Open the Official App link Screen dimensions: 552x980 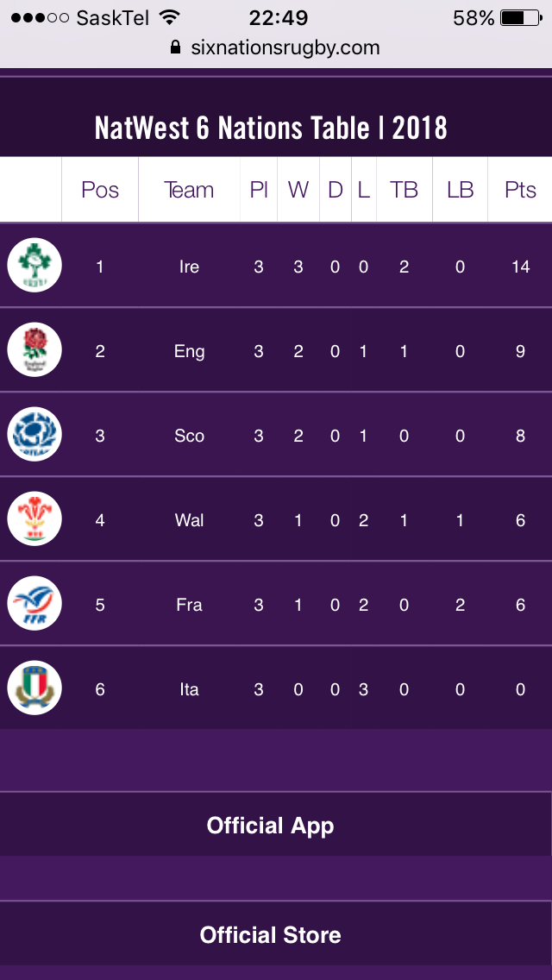271,826
